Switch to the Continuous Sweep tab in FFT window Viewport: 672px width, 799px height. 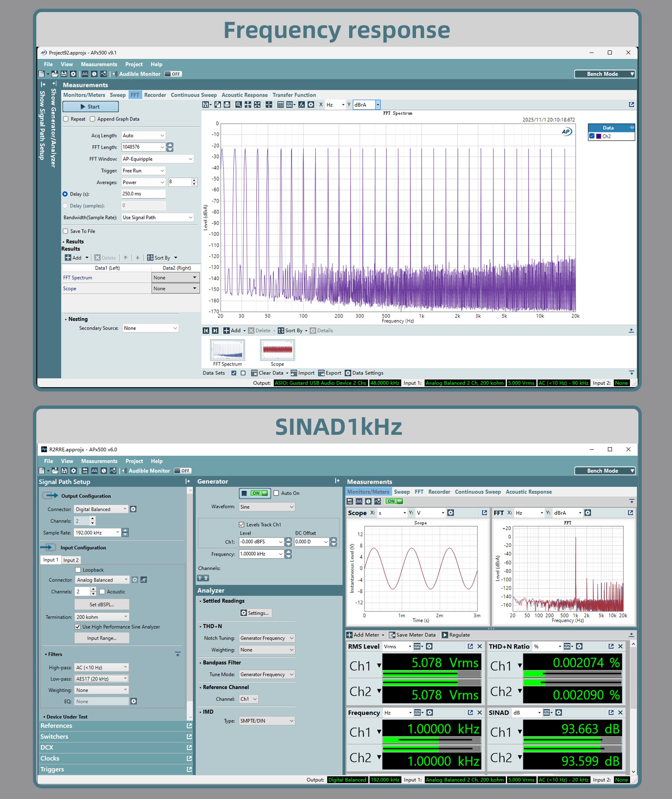click(194, 95)
